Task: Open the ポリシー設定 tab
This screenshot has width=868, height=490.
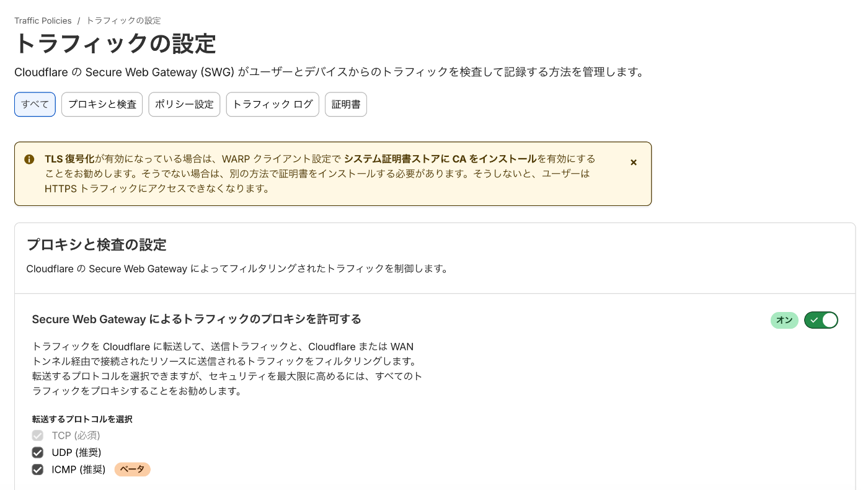Action: tap(184, 104)
